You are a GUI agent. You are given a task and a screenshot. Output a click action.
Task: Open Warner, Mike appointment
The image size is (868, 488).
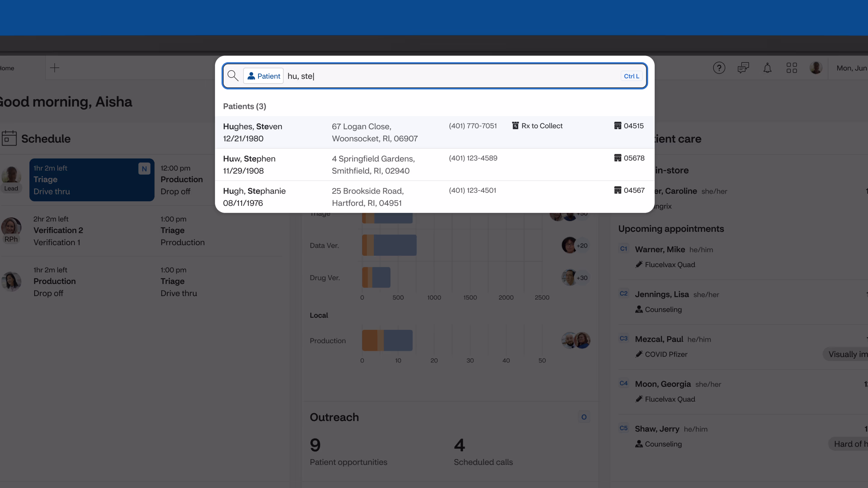coord(659,250)
